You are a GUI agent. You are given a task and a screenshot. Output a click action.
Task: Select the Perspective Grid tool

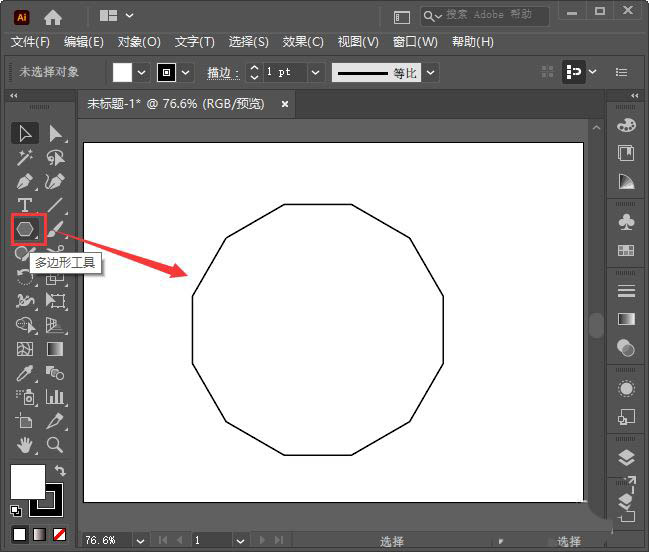[55, 325]
